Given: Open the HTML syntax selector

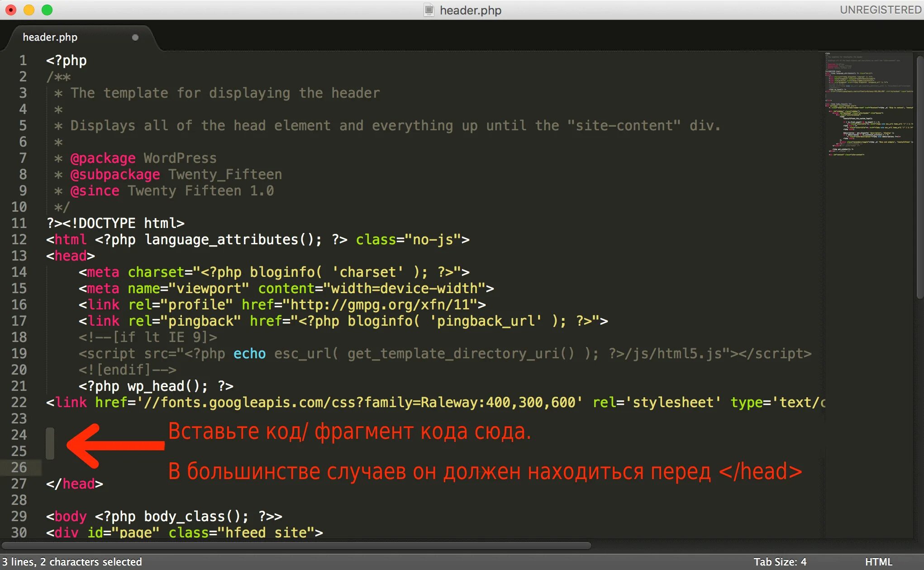Looking at the screenshot, I should coord(878,561).
